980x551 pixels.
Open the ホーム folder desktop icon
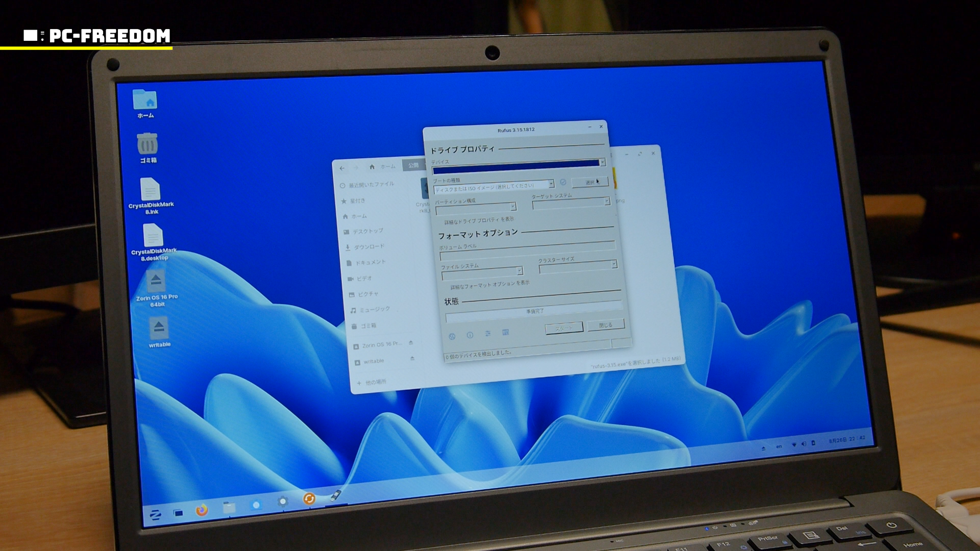(145, 100)
